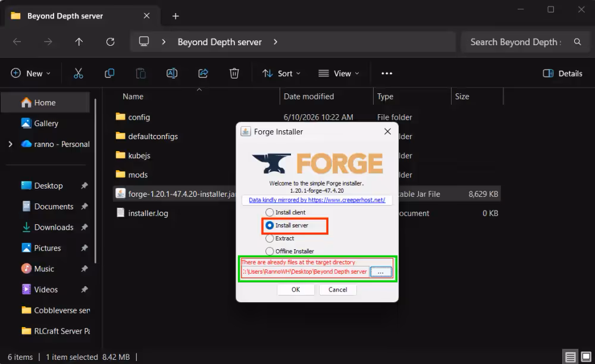Click the Paste clipboard icon
Viewport: 595px width, 364px height.
(x=140, y=73)
